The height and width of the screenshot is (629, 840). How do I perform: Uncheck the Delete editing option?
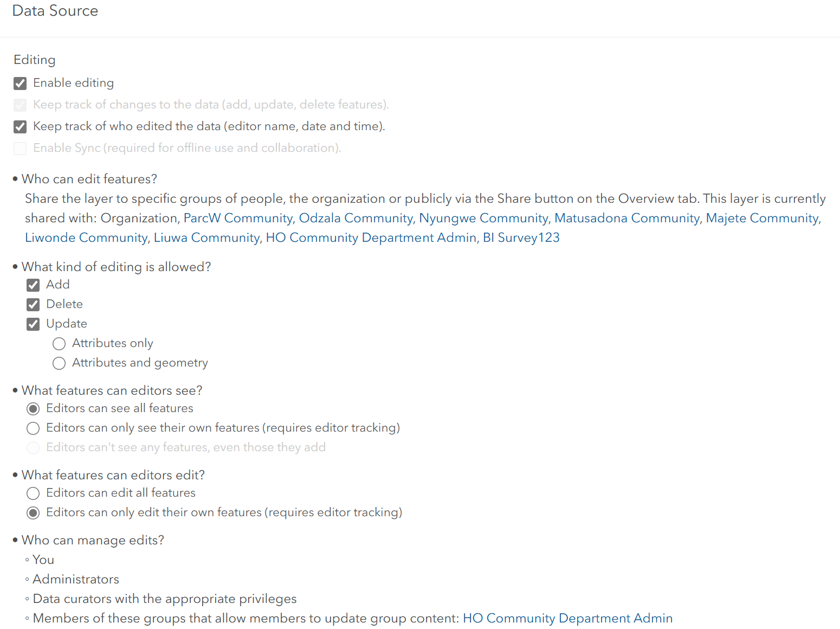click(33, 304)
